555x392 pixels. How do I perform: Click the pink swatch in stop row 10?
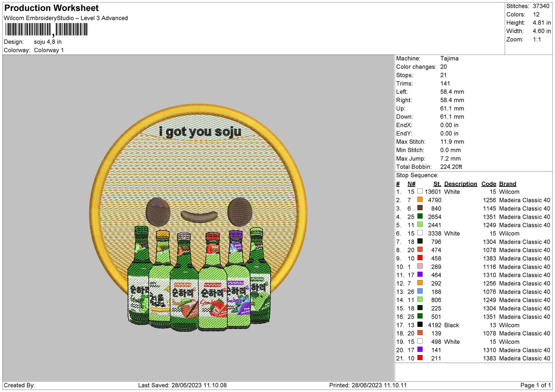(420, 266)
